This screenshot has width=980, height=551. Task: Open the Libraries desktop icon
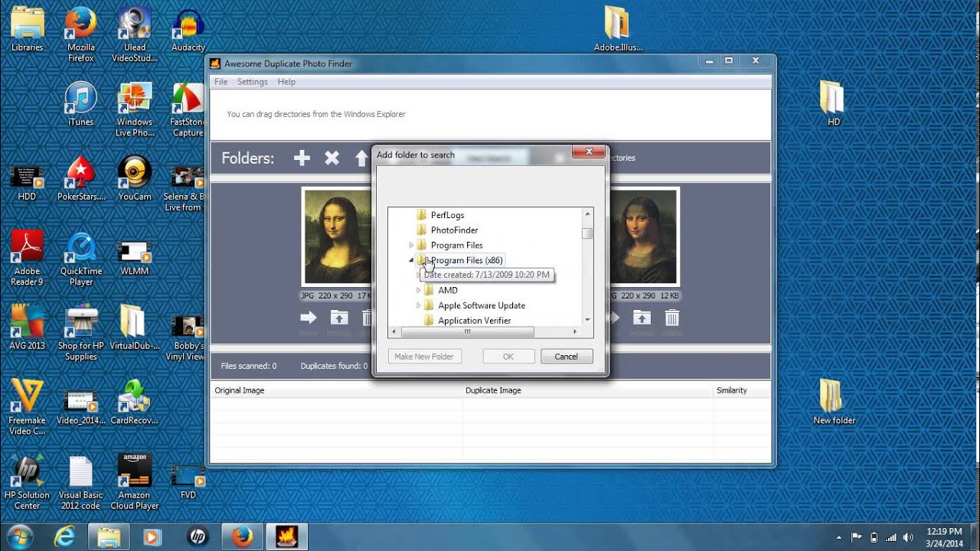[x=28, y=29]
